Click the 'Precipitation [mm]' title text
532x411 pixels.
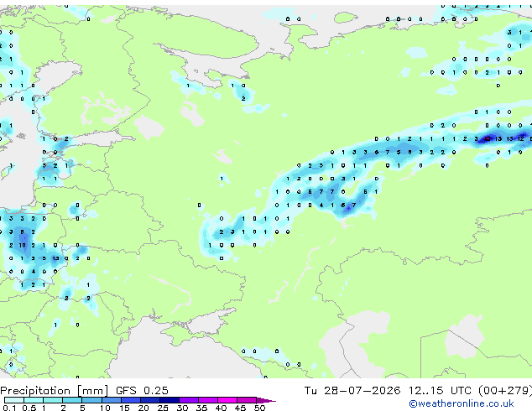[x=55, y=391]
